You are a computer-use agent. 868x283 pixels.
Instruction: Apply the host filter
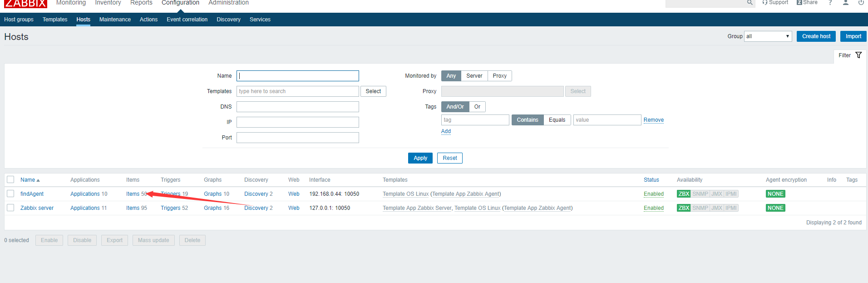coord(420,158)
